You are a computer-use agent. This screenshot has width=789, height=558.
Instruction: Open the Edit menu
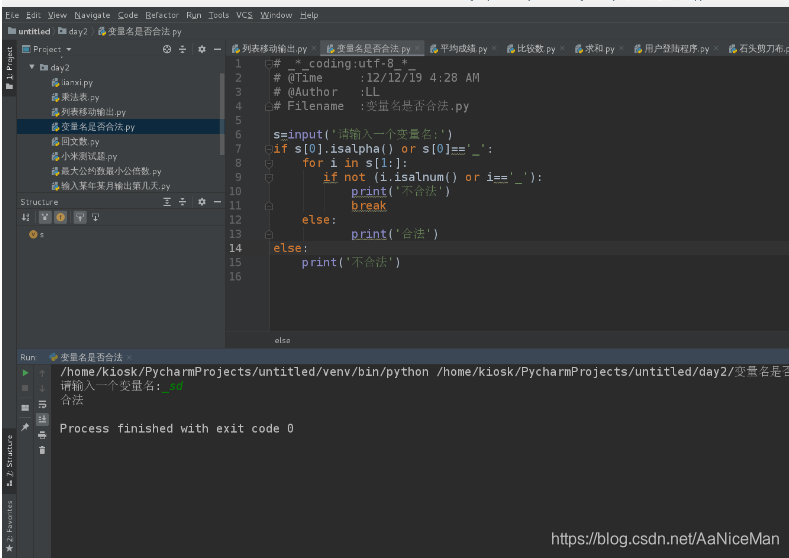pyautogui.click(x=34, y=15)
